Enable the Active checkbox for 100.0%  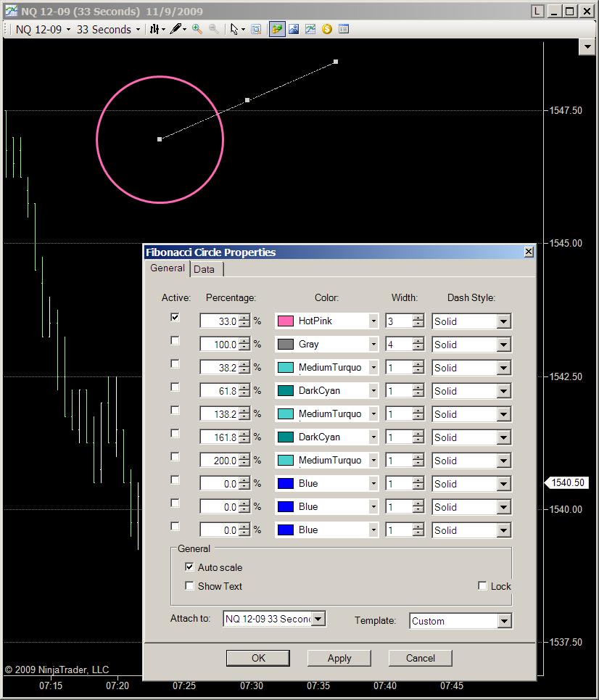[175, 341]
